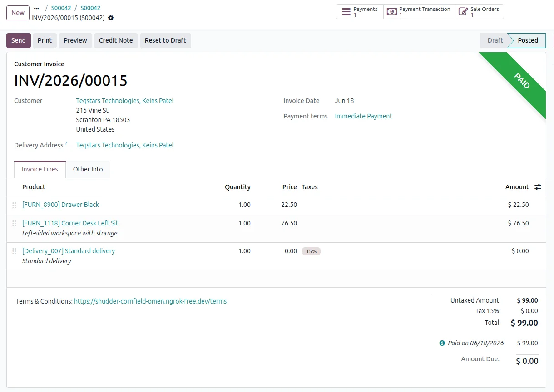Image resolution: width=554 pixels, height=392 pixels.
Task: Open the Corner Desk Left Sit product link
Action: point(70,223)
